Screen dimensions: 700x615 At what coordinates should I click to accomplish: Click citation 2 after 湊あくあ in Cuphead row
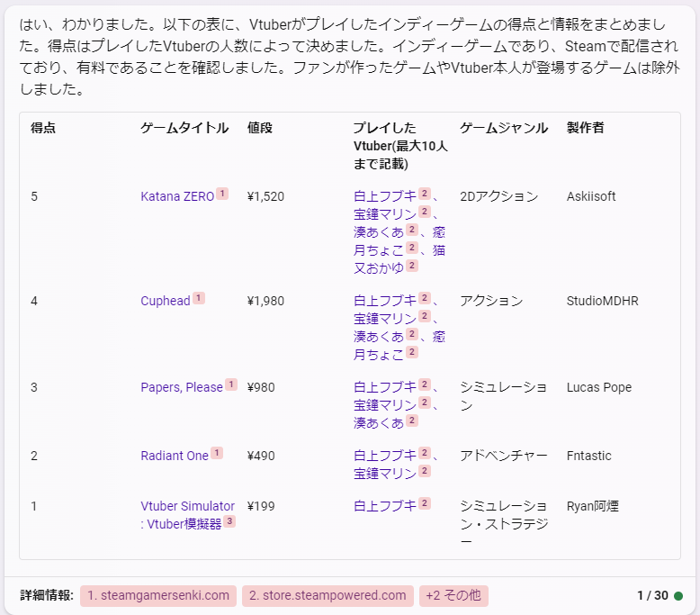412,334
